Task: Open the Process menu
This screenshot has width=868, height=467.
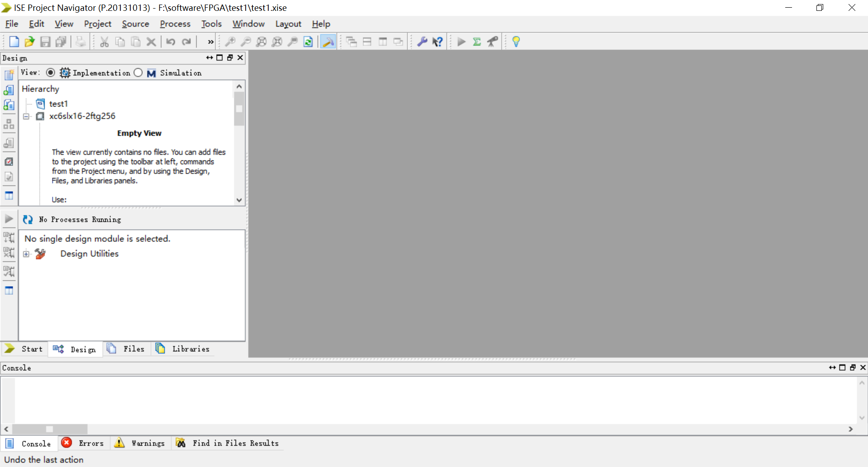Action: coord(175,24)
